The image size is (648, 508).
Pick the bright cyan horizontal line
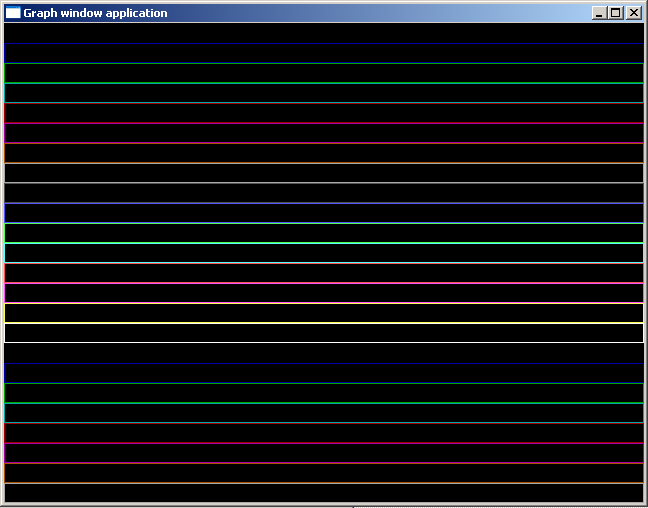coord(324,263)
